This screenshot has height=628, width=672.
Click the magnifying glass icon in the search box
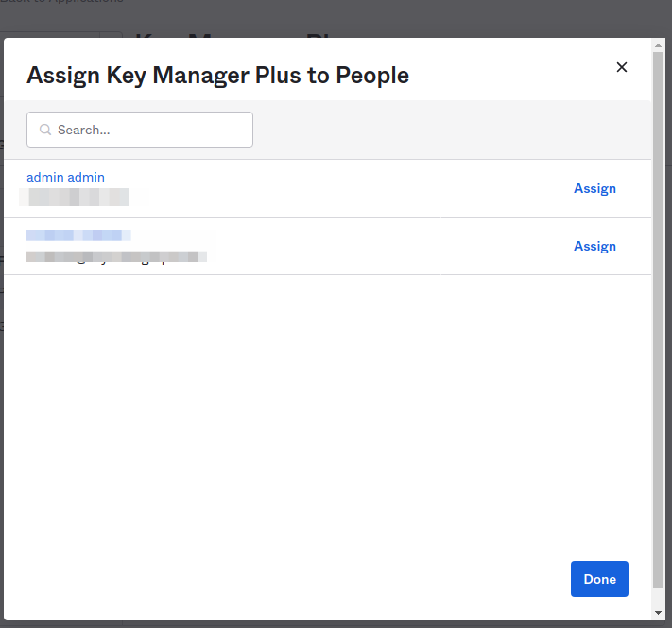pos(45,130)
